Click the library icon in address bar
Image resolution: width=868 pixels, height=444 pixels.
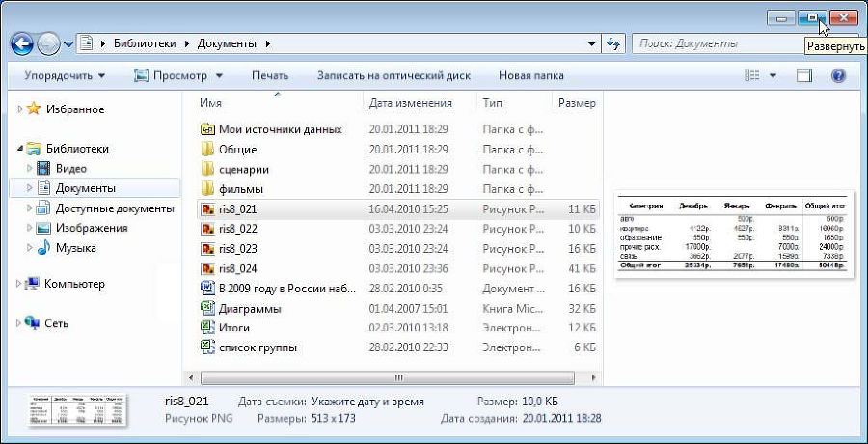click(x=85, y=43)
